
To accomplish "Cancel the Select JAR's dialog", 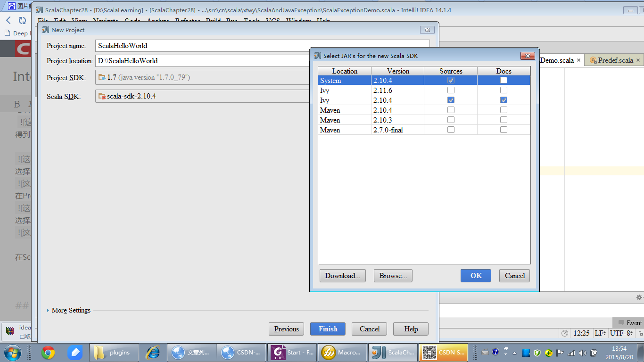I will 515,276.
